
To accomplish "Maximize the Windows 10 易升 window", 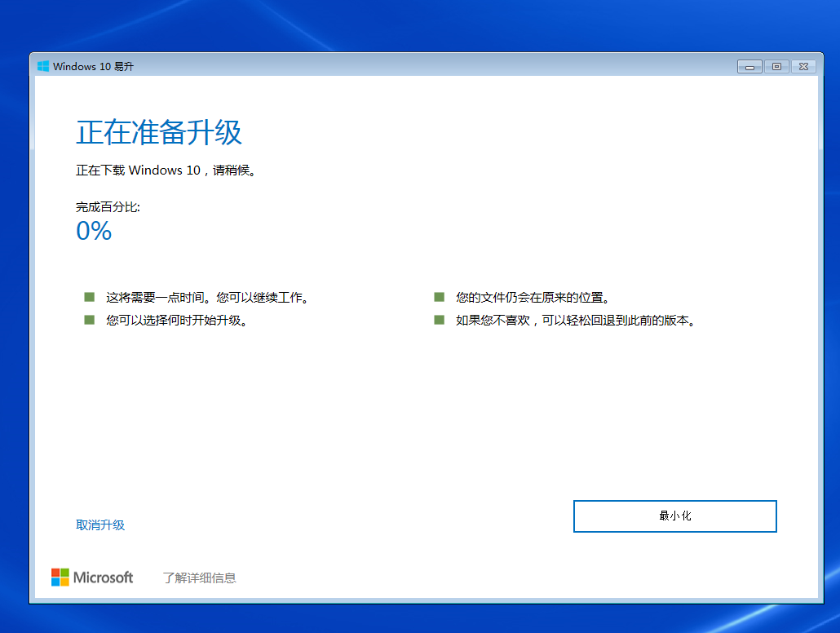I will point(776,66).
